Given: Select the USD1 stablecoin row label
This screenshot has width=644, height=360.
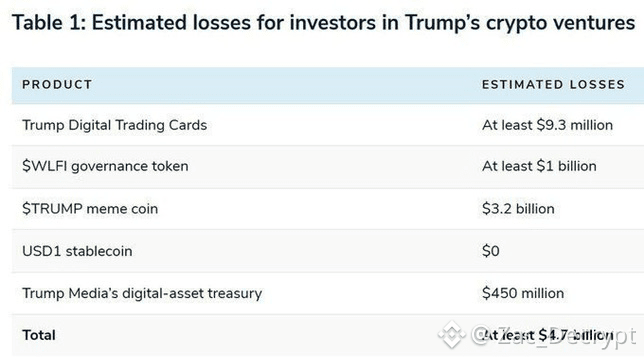Looking at the screenshot, I should (77, 251).
